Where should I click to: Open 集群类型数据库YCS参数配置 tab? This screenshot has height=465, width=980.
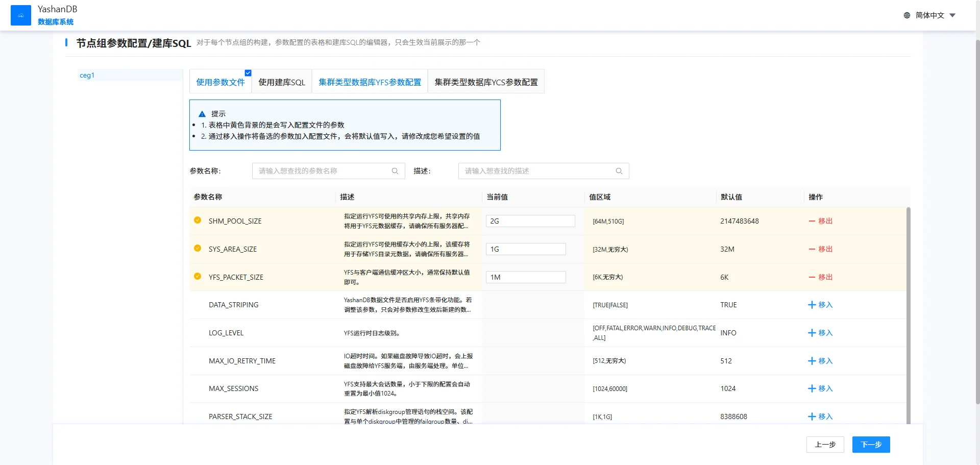tap(486, 82)
